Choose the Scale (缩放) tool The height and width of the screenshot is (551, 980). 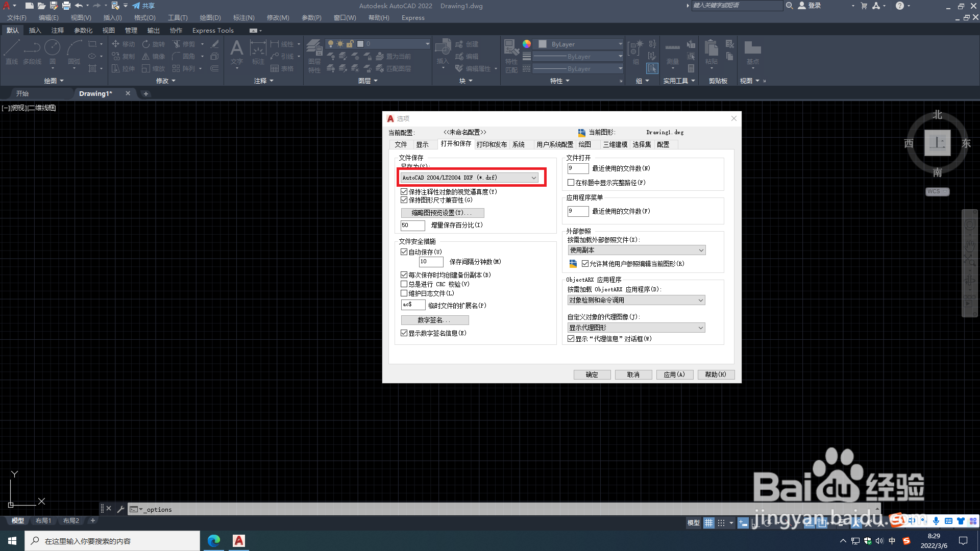154,68
